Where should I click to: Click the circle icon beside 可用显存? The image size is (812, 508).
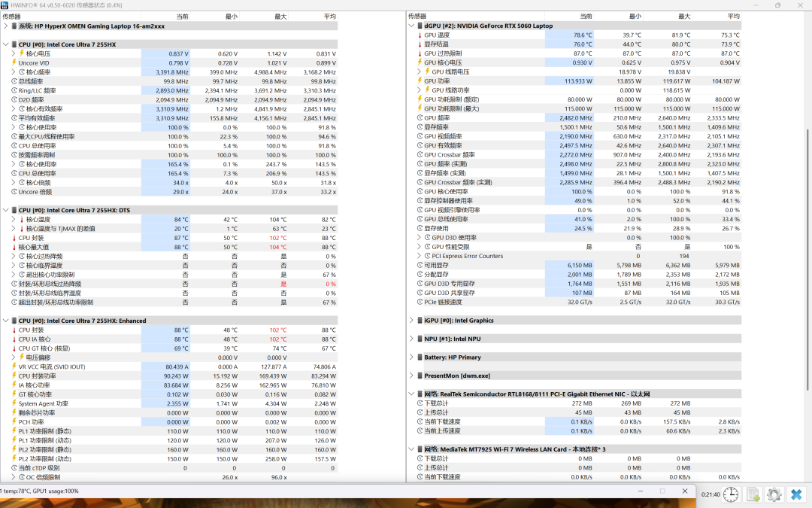pos(420,265)
